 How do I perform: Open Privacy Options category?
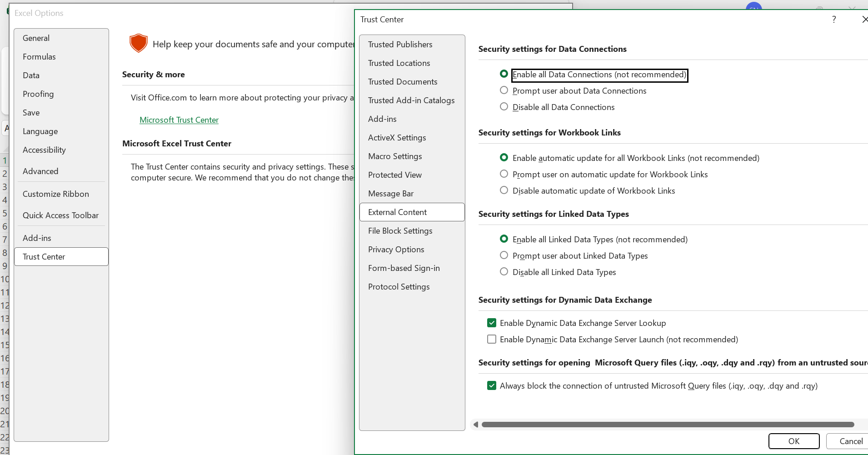click(412, 250)
